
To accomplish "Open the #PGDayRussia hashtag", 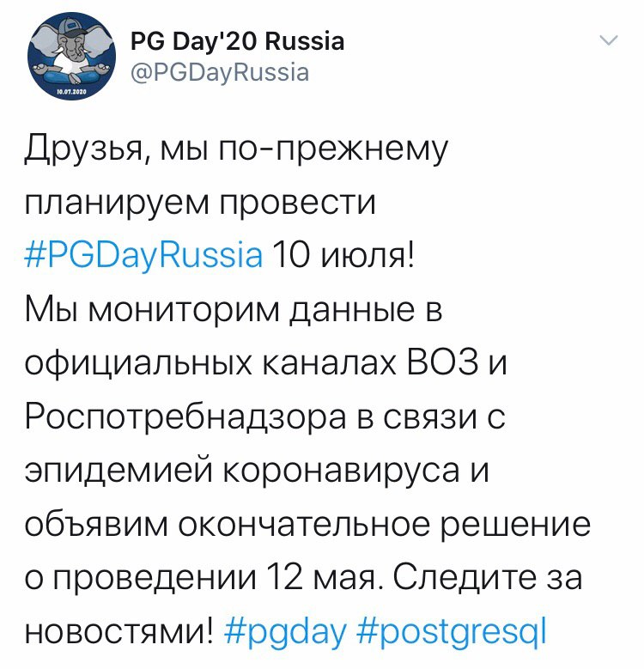I will pyautogui.click(x=143, y=255).
